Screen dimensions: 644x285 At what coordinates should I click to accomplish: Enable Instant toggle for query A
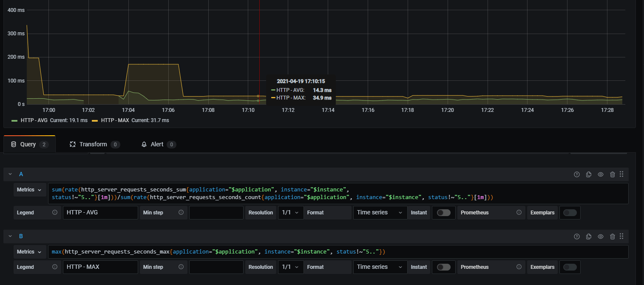443,213
